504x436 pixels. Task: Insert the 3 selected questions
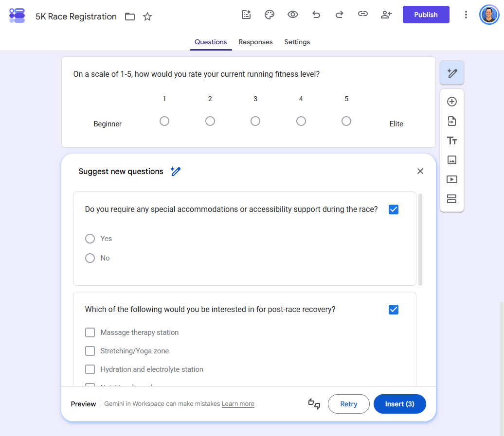(399, 404)
